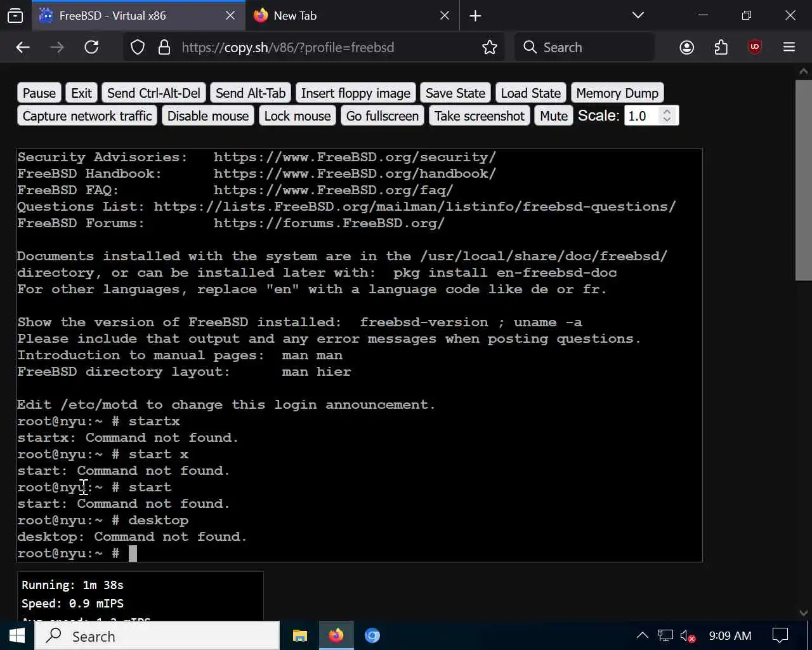Open a new tab with plus button

pos(475,16)
